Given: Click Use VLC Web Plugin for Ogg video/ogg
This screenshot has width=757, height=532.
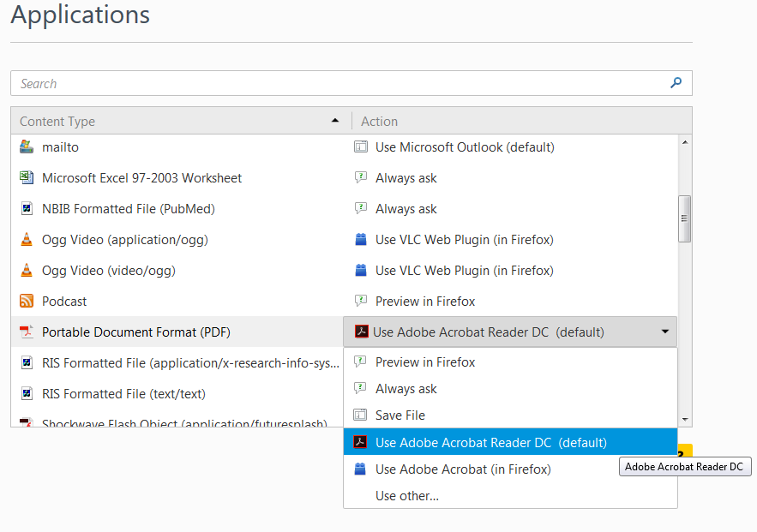Looking at the screenshot, I should point(465,270).
